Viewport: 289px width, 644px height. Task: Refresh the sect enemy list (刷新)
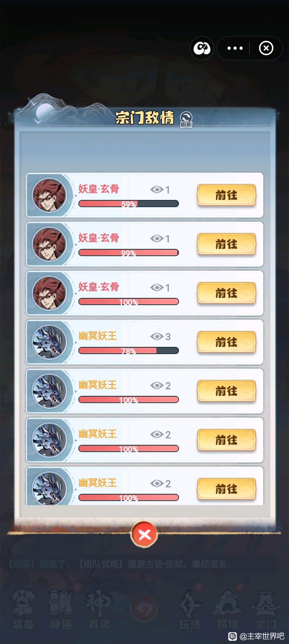tap(186, 120)
